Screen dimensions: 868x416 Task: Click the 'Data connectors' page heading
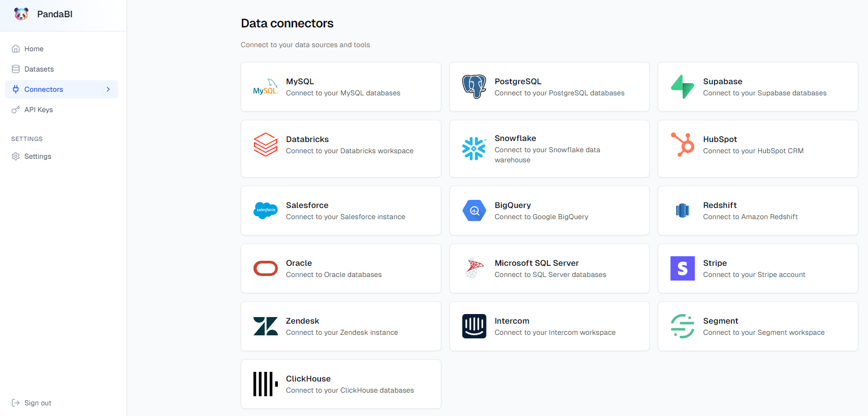coord(287,23)
